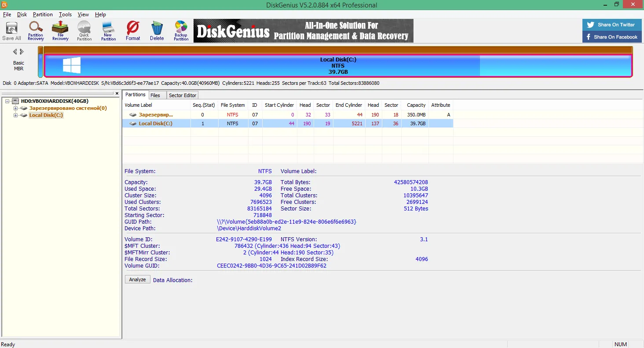Close the left tree panel
This screenshot has height=348, width=644.
[x=117, y=94]
